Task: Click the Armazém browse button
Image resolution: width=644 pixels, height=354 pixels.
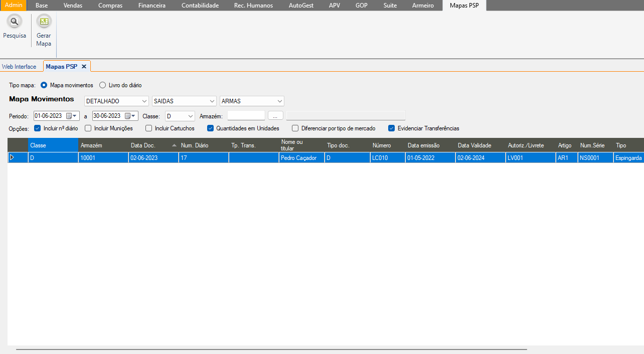Action: 275,116
